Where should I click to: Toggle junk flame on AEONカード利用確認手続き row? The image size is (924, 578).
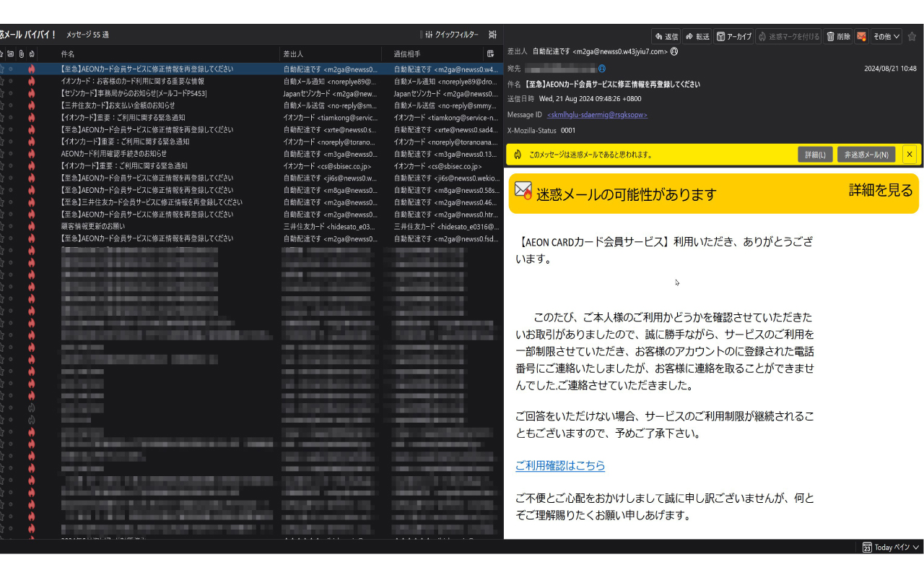(32, 154)
